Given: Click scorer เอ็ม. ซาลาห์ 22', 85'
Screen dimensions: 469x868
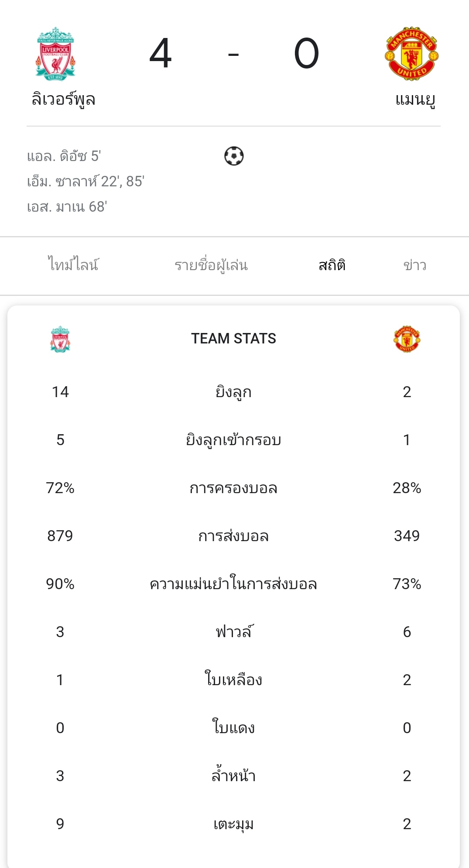Looking at the screenshot, I should [x=86, y=181].
